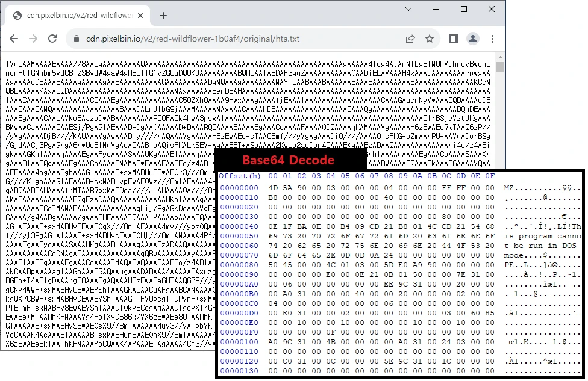
Task: Focus the address bar URL field
Action: [x=241, y=39]
